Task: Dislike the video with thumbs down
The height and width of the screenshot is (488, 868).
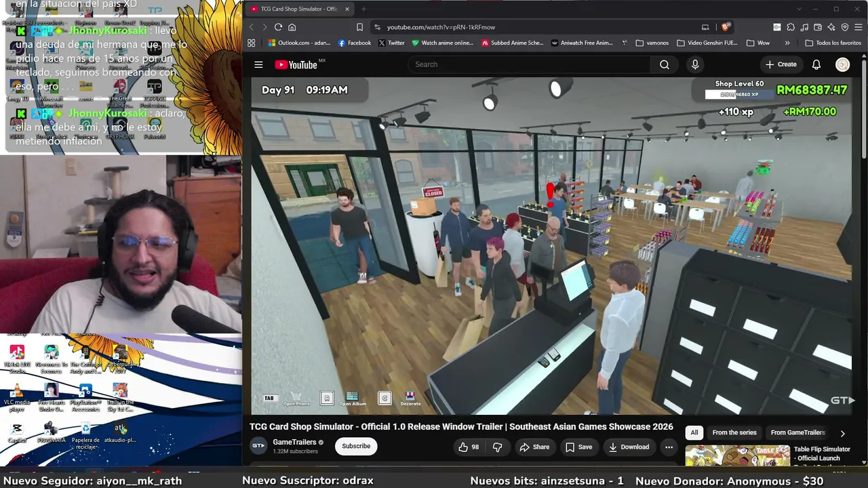Action: pyautogui.click(x=497, y=447)
